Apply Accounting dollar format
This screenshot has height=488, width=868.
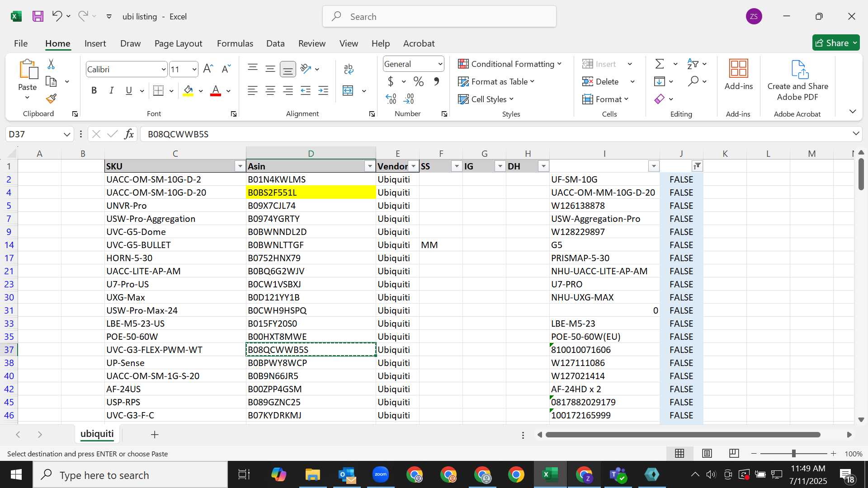[x=391, y=81]
